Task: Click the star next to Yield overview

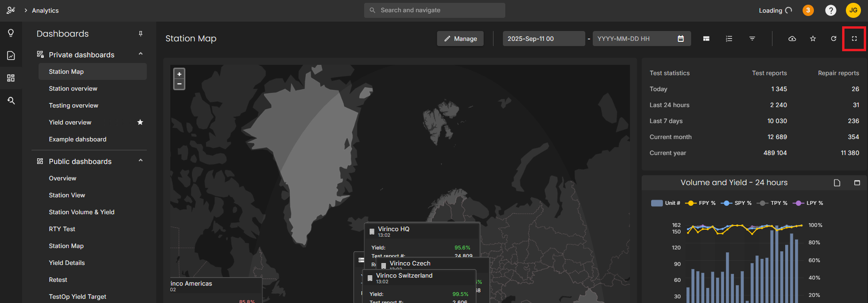Action: click(140, 122)
